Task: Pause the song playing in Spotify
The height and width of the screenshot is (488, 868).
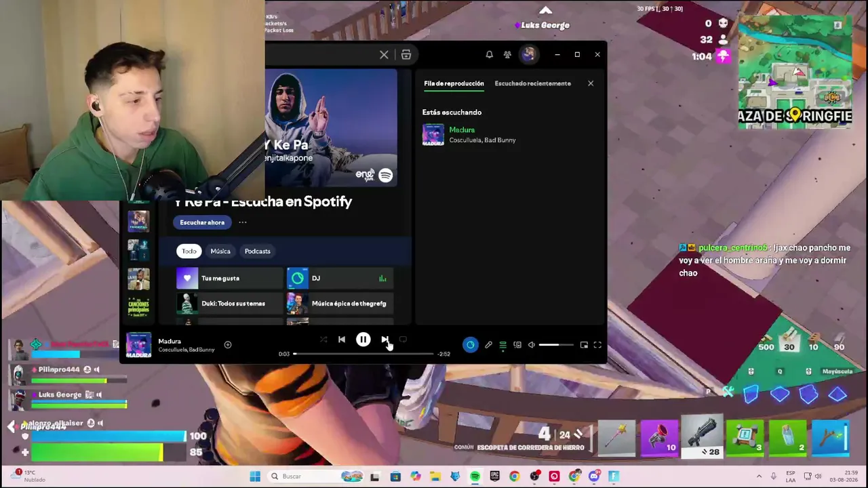Action: click(363, 340)
